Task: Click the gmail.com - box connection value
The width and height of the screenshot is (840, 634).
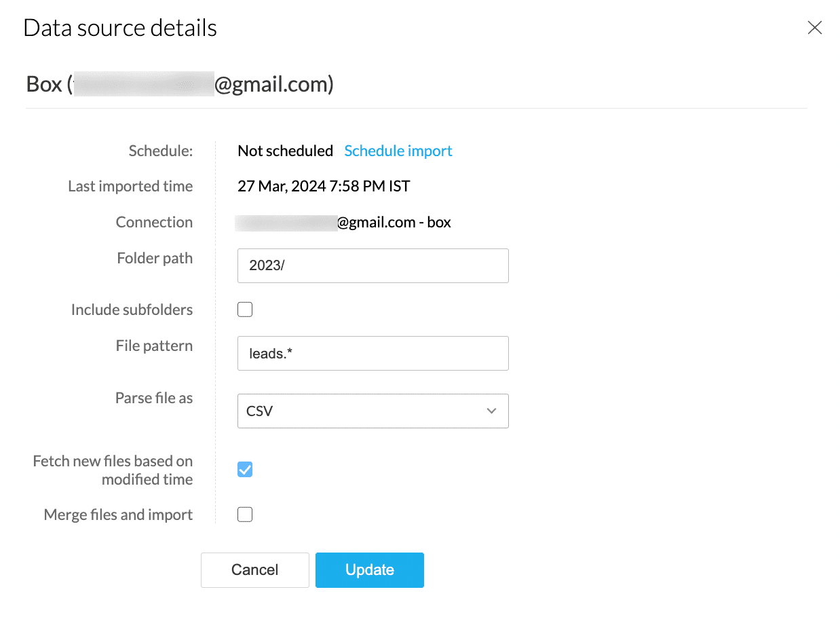Action: (394, 222)
